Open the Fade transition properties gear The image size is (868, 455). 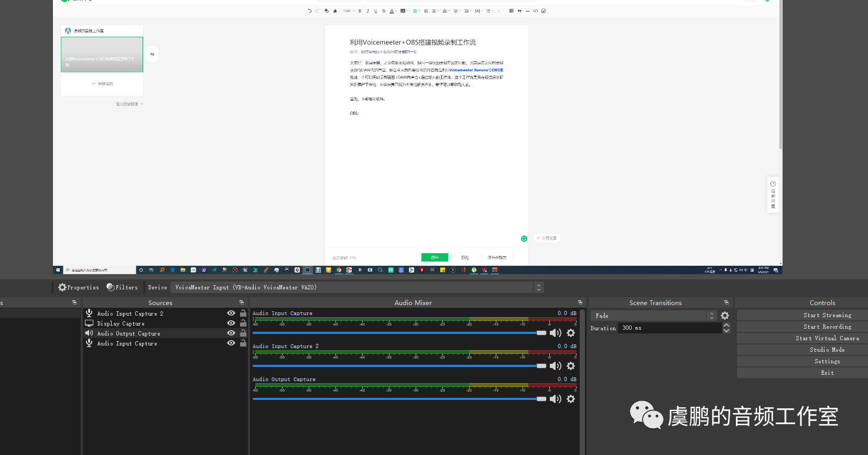click(725, 316)
